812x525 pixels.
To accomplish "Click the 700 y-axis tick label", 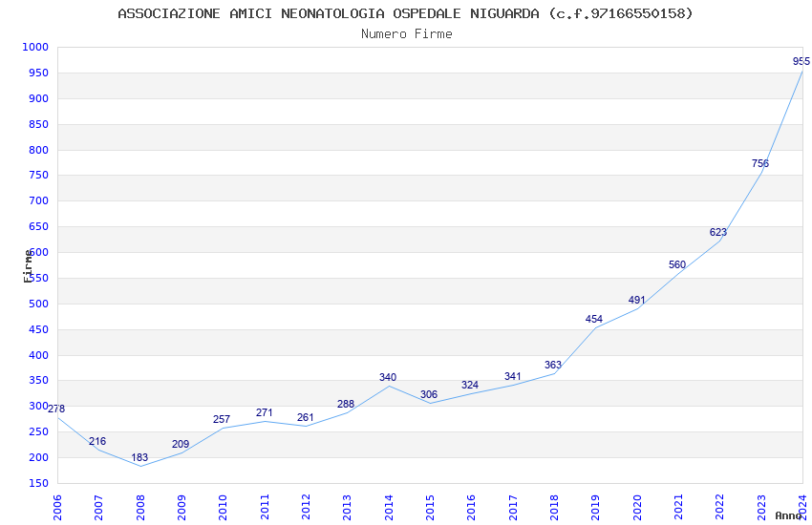I will [39, 200].
